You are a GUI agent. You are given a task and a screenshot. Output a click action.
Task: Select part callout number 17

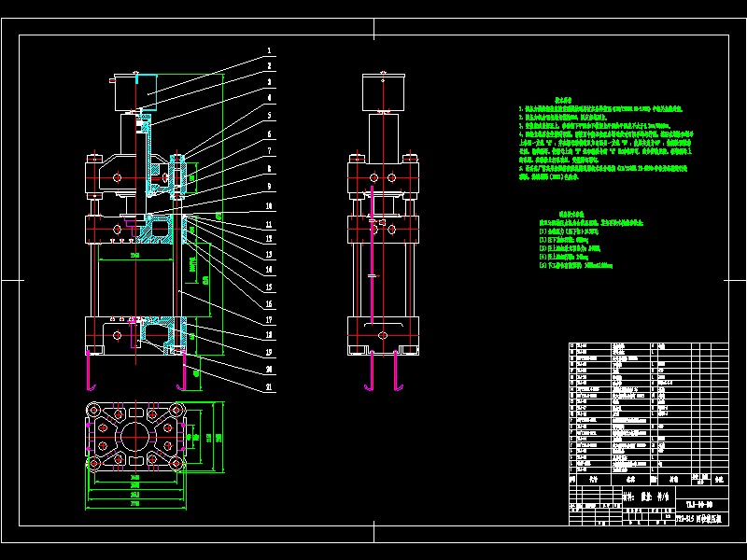269,320
